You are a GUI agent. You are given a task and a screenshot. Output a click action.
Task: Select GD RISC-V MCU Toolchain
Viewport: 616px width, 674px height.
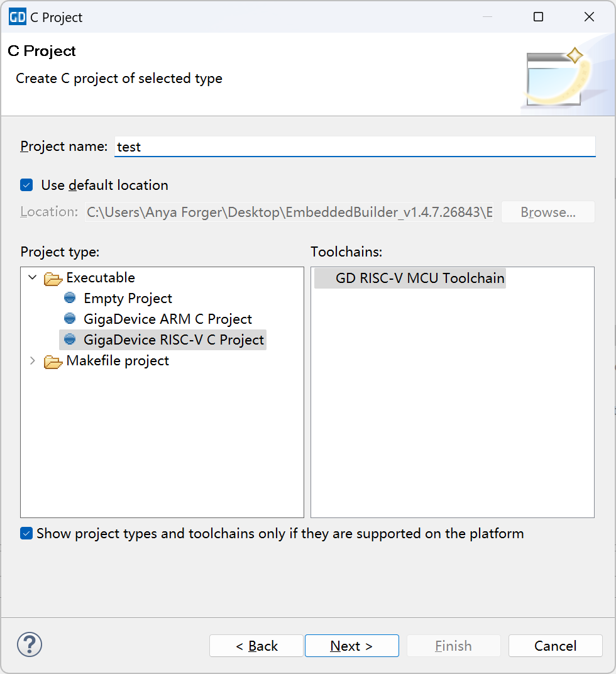420,277
